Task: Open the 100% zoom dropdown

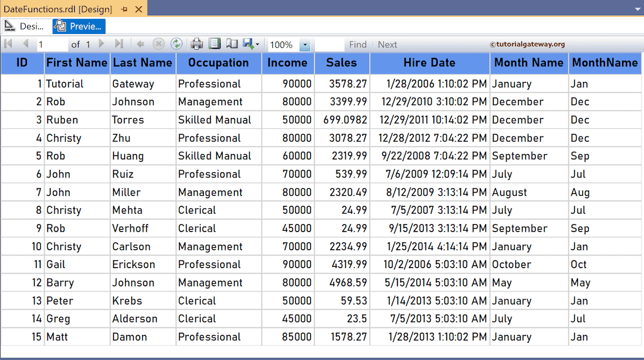Action: click(x=305, y=45)
